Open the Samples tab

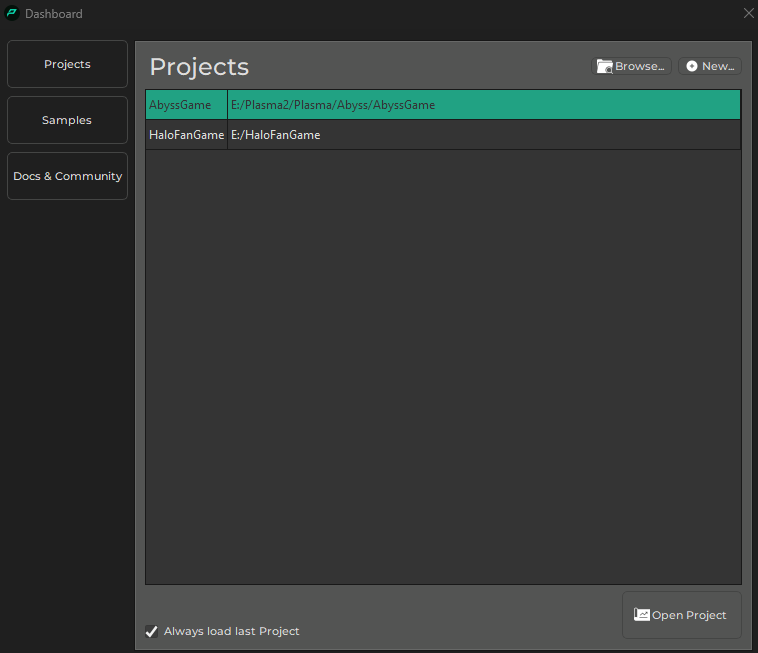pos(67,120)
